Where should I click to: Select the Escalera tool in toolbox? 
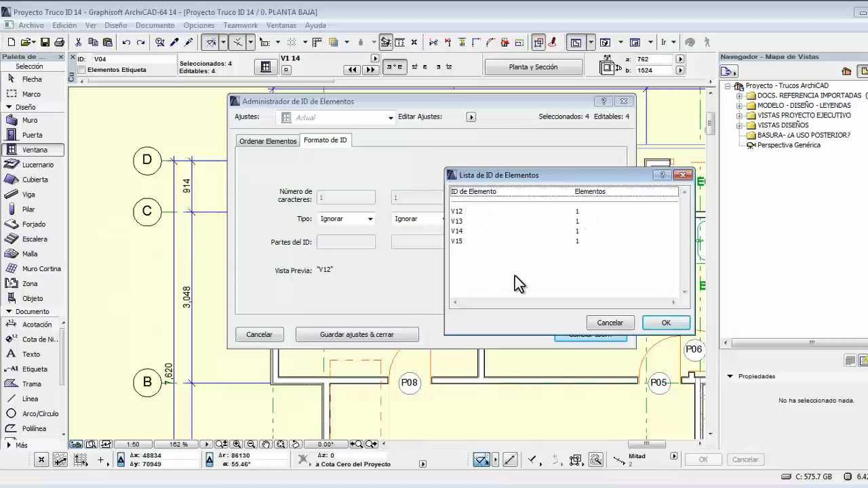33,239
